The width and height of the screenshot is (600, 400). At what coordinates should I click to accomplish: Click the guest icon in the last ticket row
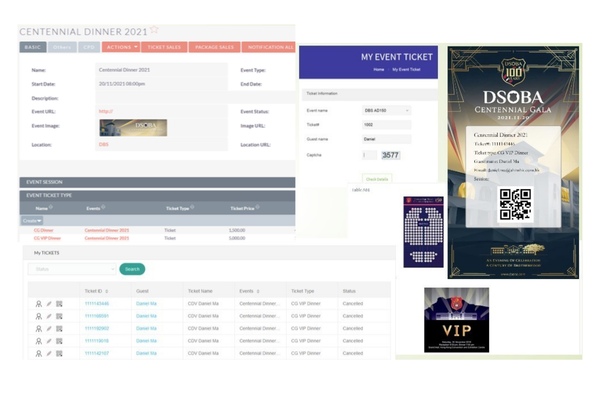[x=39, y=353]
